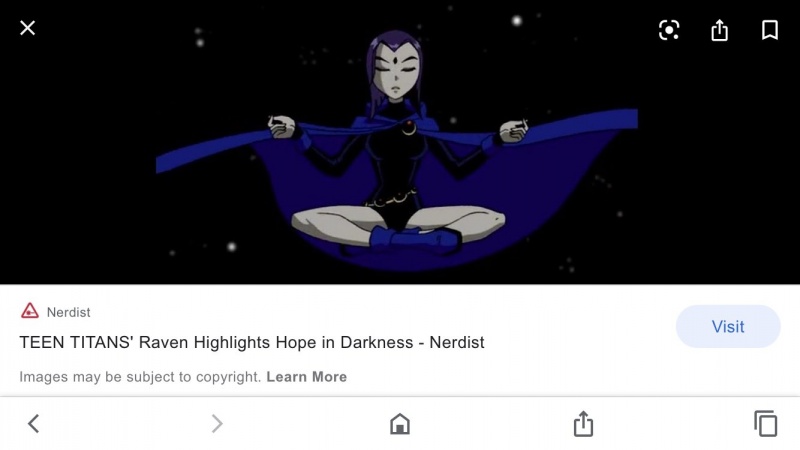Screen dimensions: 800x450
Task: Search the image with Google Lens icon
Action: (669, 30)
